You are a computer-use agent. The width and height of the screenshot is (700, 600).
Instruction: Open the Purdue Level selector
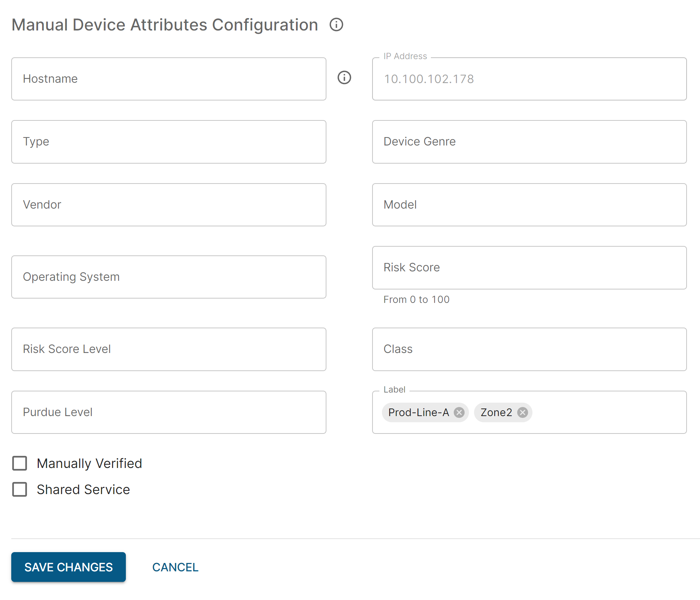pos(169,412)
